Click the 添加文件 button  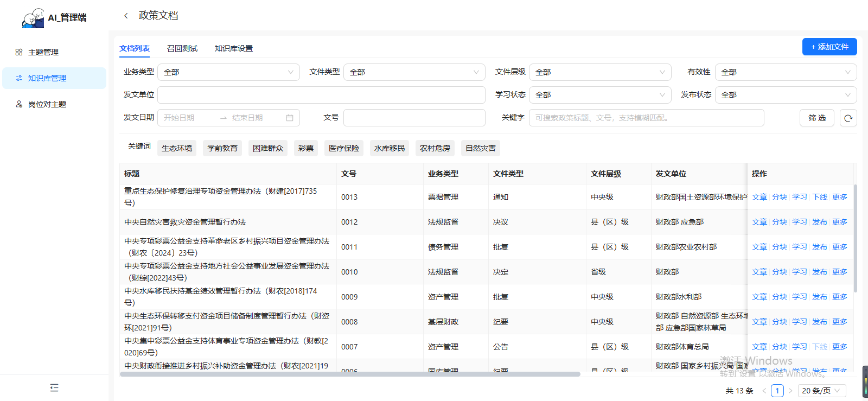coord(829,47)
